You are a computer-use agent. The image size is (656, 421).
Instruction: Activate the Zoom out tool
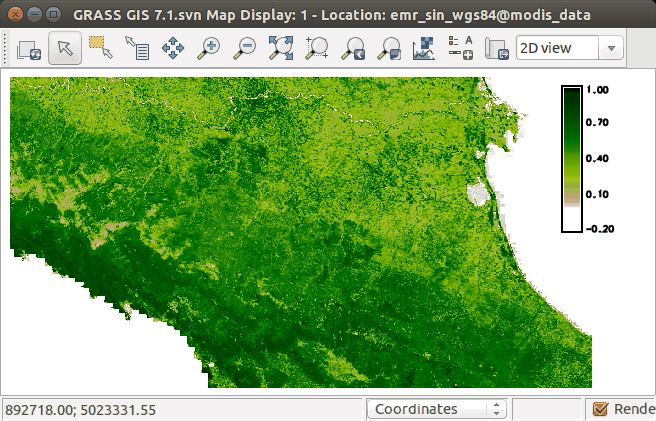244,47
